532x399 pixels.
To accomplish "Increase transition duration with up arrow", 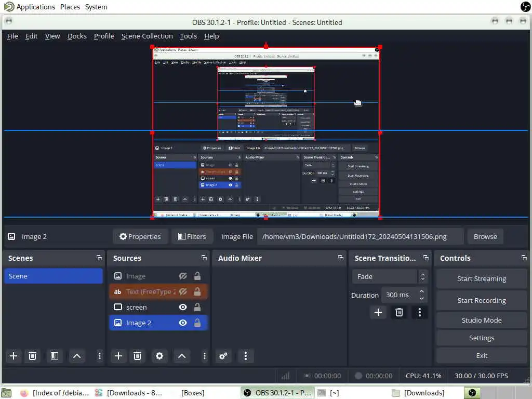I will (421, 292).
